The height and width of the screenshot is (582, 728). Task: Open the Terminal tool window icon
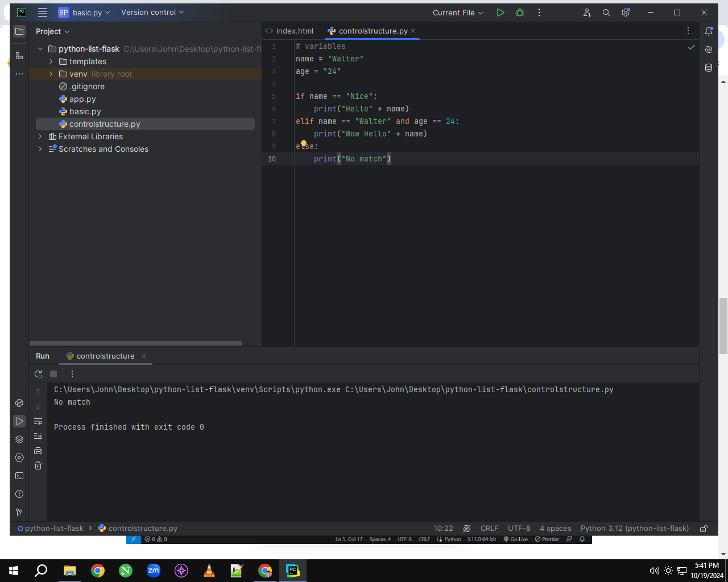[x=19, y=476]
